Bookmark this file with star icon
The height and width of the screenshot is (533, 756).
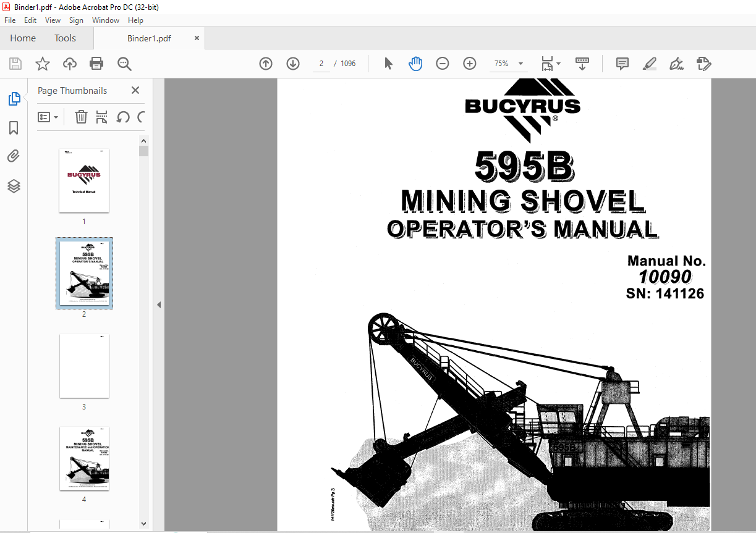coord(42,64)
